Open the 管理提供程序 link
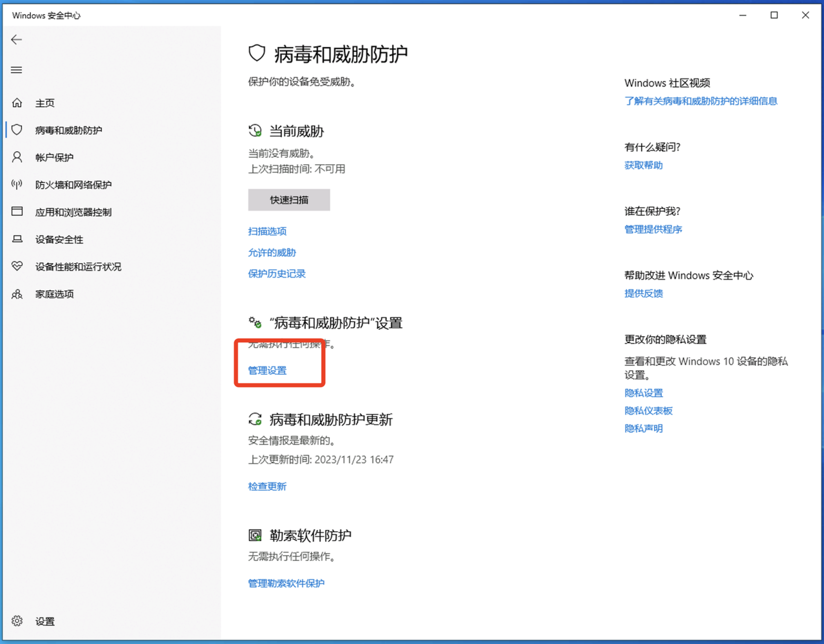This screenshot has width=824, height=644. [653, 229]
